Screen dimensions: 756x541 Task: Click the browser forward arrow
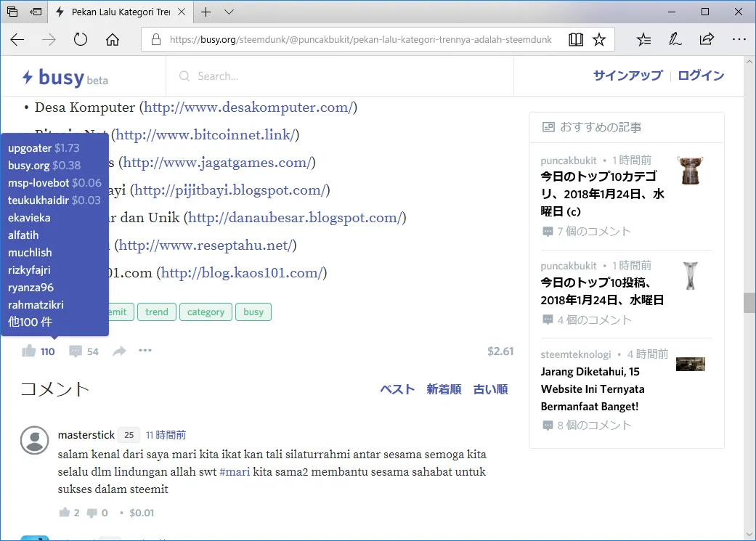point(49,39)
